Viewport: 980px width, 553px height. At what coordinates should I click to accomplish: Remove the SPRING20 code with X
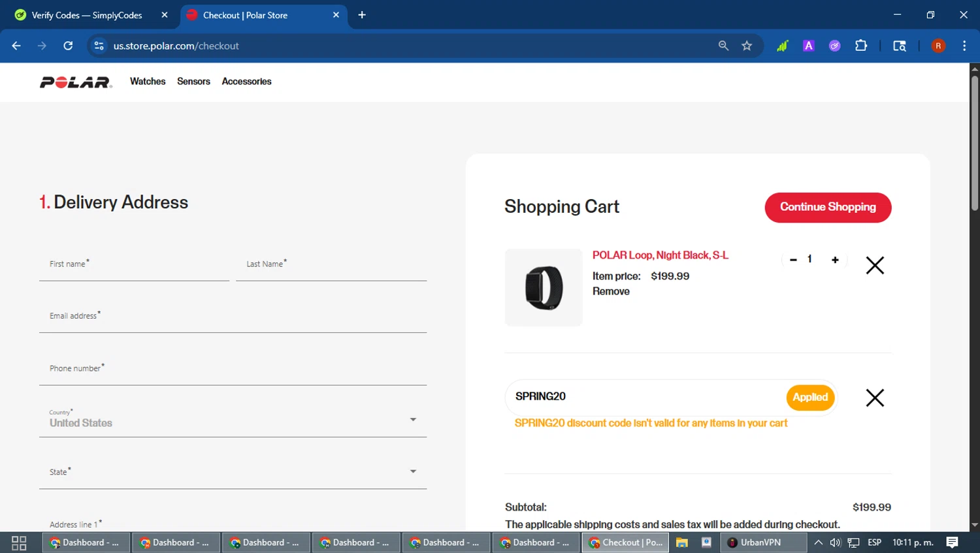pos(875,398)
